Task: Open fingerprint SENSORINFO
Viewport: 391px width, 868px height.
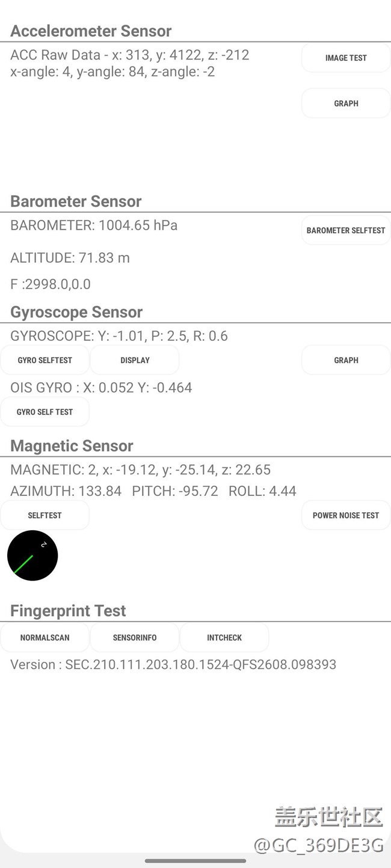Action: pyautogui.click(x=135, y=637)
